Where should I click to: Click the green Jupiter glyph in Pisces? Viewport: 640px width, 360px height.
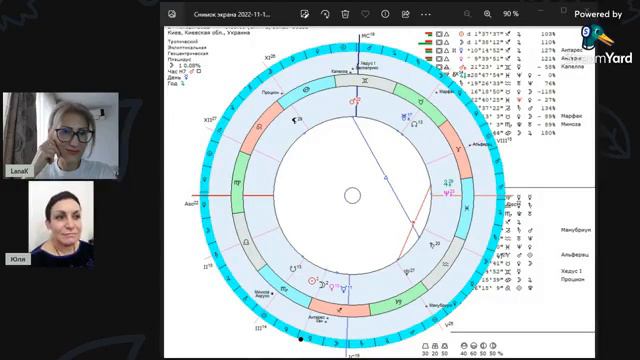(447, 183)
